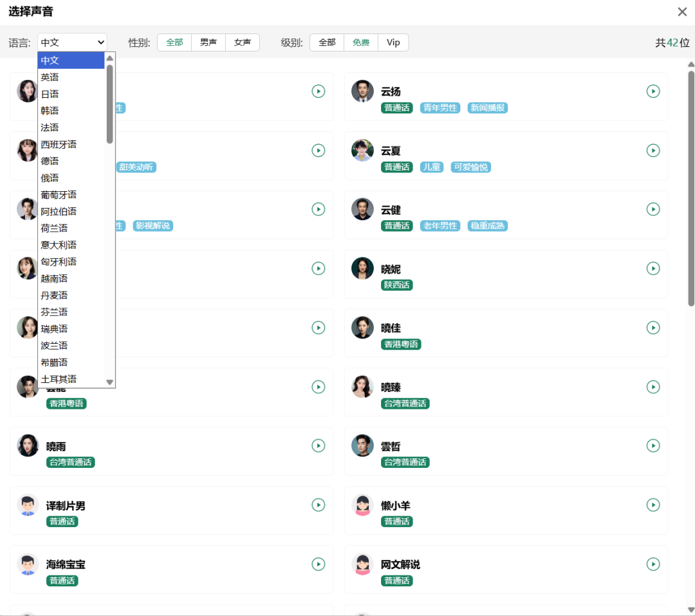Collapse the 语言 dropdown box
This screenshot has height=616, width=695.
point(72,42)
